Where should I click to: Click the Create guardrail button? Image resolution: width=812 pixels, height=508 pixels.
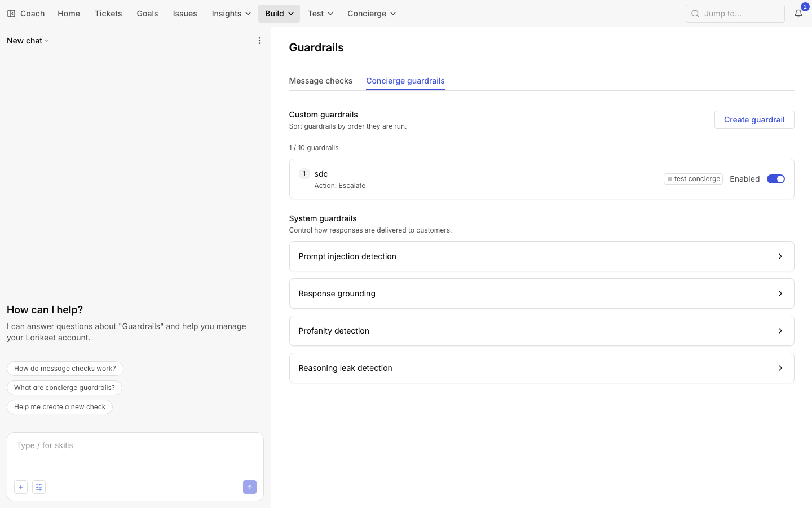click(x=754, y=120)
